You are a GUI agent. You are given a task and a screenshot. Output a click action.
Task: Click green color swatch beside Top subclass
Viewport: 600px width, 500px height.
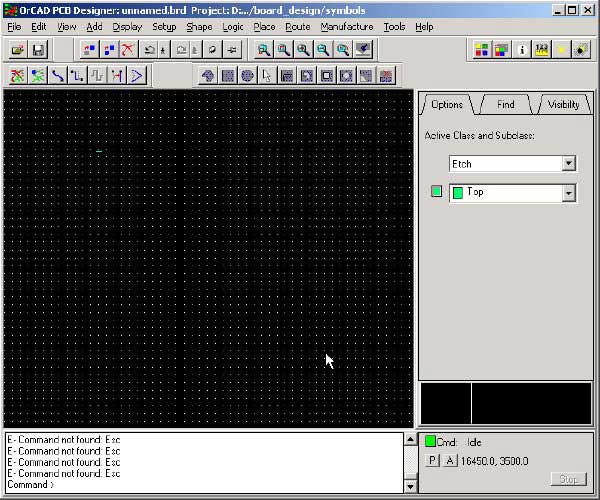pyautogui.click(x=436, y=192)
